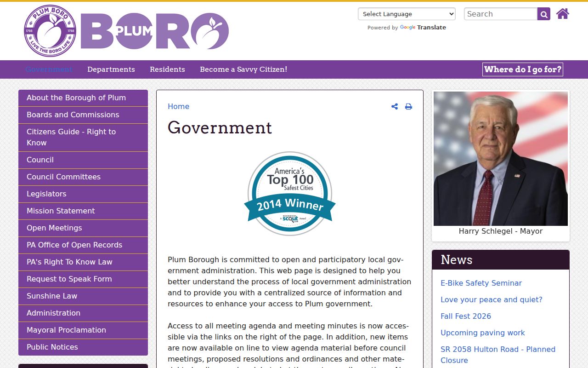Viewport: 588px width, 368px height.
Task: Open the Fall Fest 2026 news item
Action: [x=466, y=316]
